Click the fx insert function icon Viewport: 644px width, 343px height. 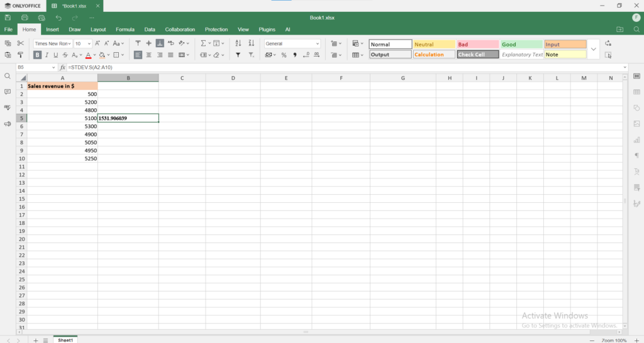62,67
